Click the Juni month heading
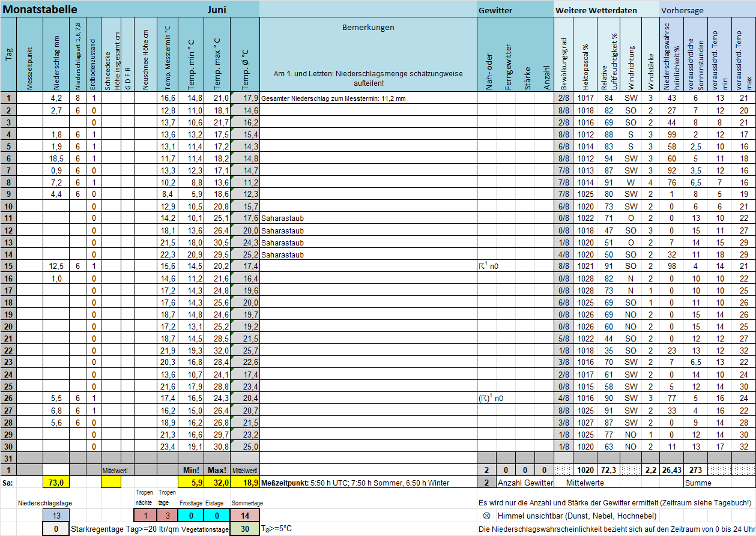The image size is (756, 536). pyautogui.click(x=217, y=9)
